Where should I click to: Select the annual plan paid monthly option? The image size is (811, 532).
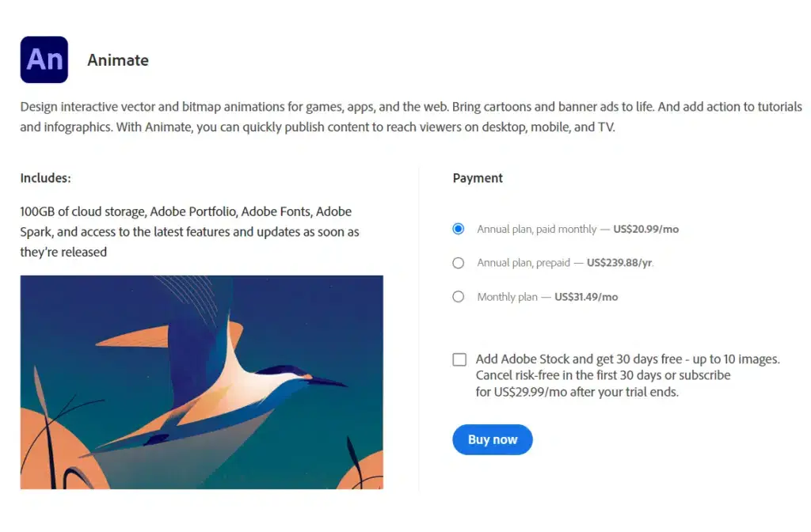[459, 228]
